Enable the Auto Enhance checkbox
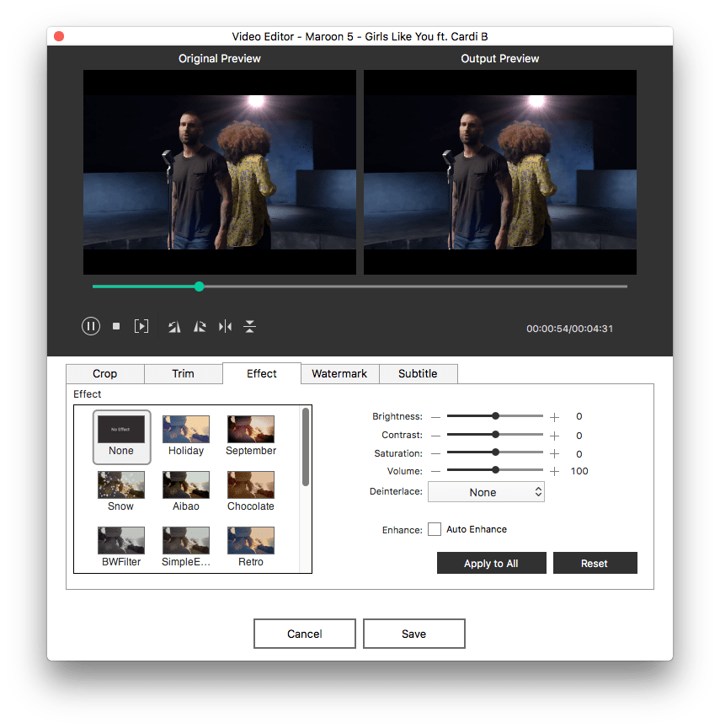Viewport: 720px width, 728px height. coord(435,529)
